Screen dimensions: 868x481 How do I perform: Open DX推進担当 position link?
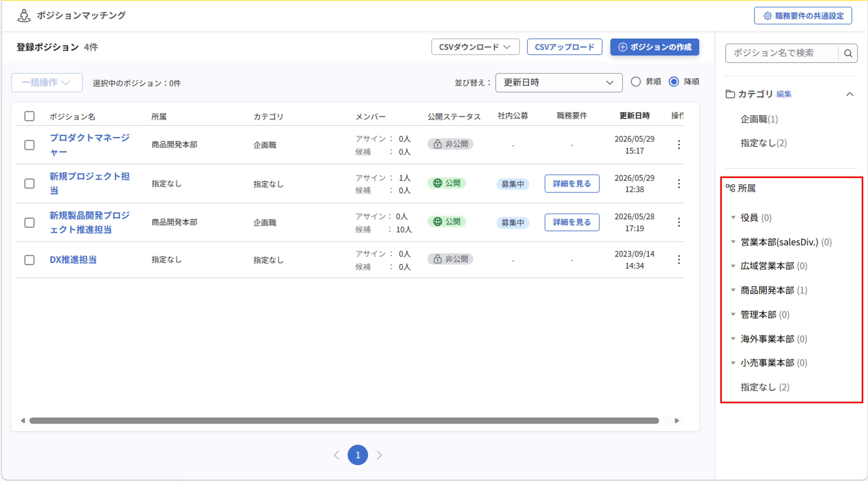(x=73, y=260)
